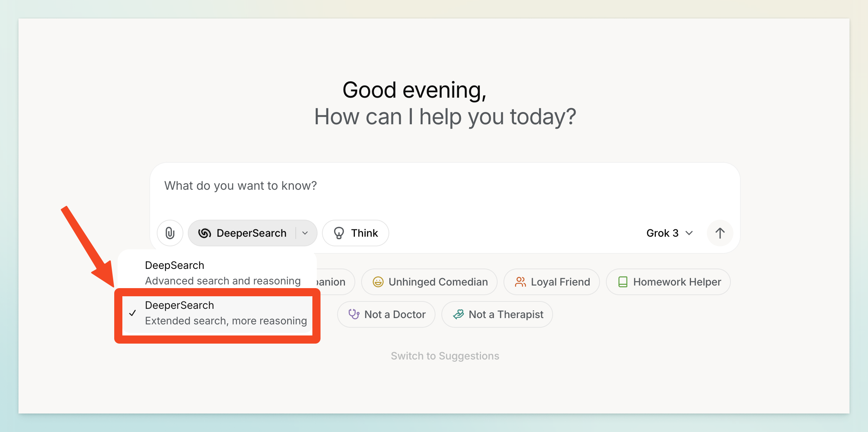The height and width of the screenshot is (432, 868).
Task: Click the checkmark next to DeeperSearch option
Action: pos(133,313)
